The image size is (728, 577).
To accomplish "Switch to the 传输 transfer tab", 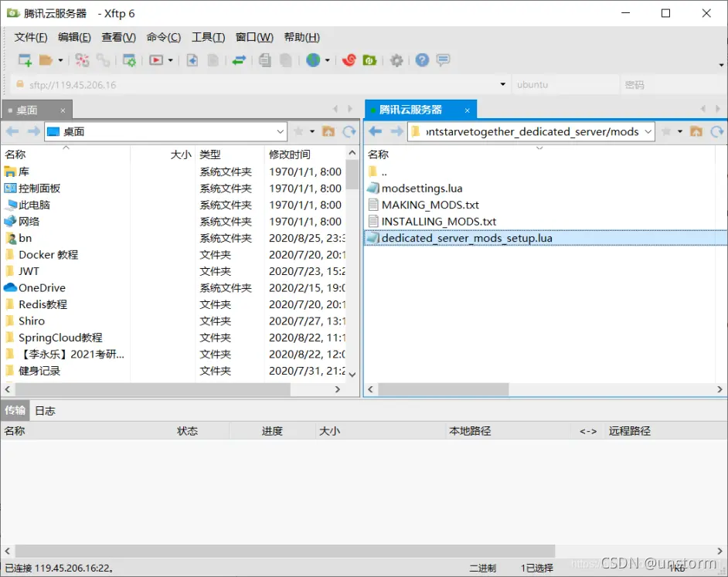I will [x=15, y=410].
